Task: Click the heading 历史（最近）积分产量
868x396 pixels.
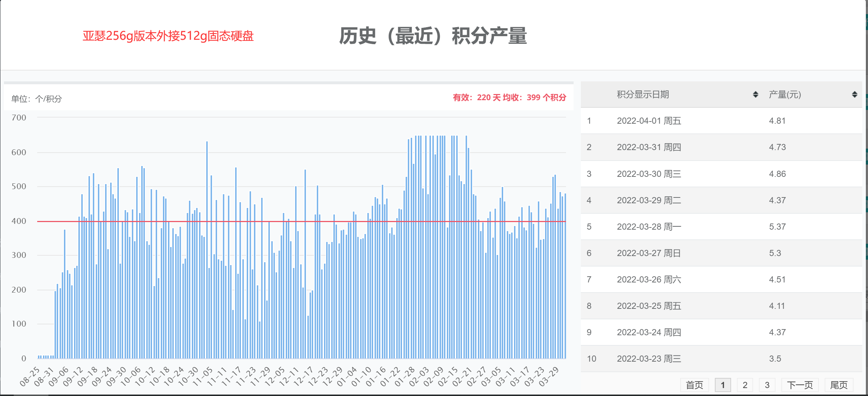Action: click(433, 36)
